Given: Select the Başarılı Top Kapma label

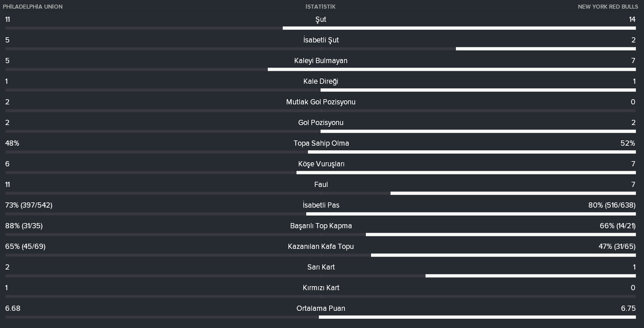Looking at the screenshot, I should tap(321, 226).
